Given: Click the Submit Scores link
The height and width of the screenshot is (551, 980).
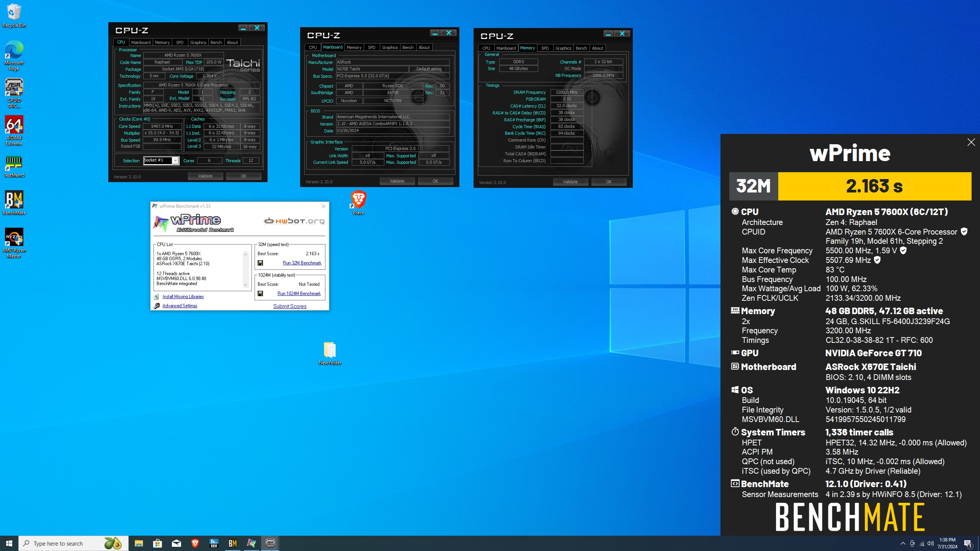Looking at the screenshot, I should point(290,306).
